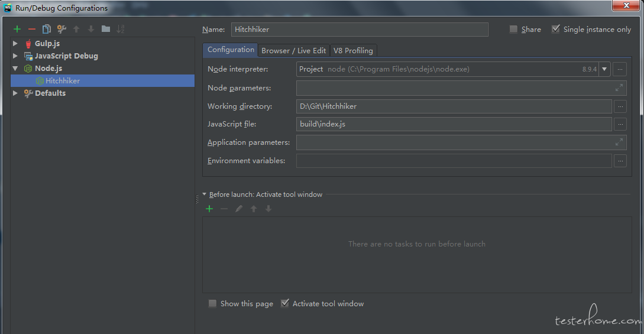This screenshot has height=334, width=644.
Task: Copy the selected configuration
Action: tap(46, 29)
